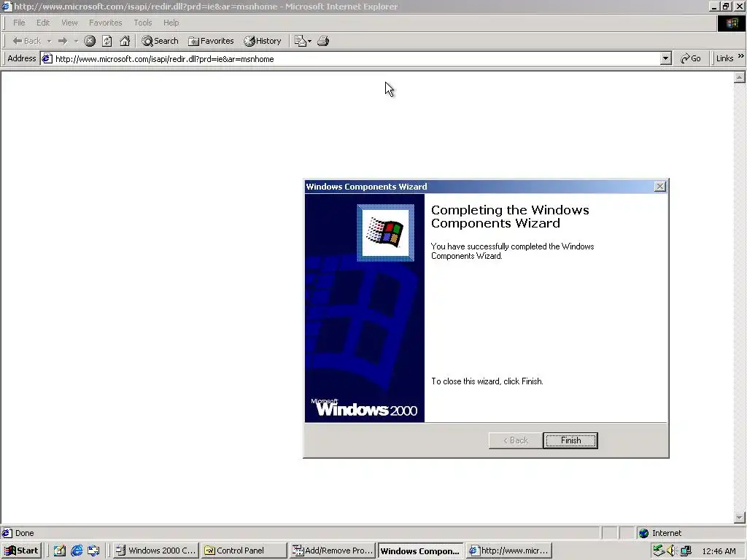This screenshot has height=560, width=747.
Task: Click the IE title bar page icon
Action: (7, 6)
